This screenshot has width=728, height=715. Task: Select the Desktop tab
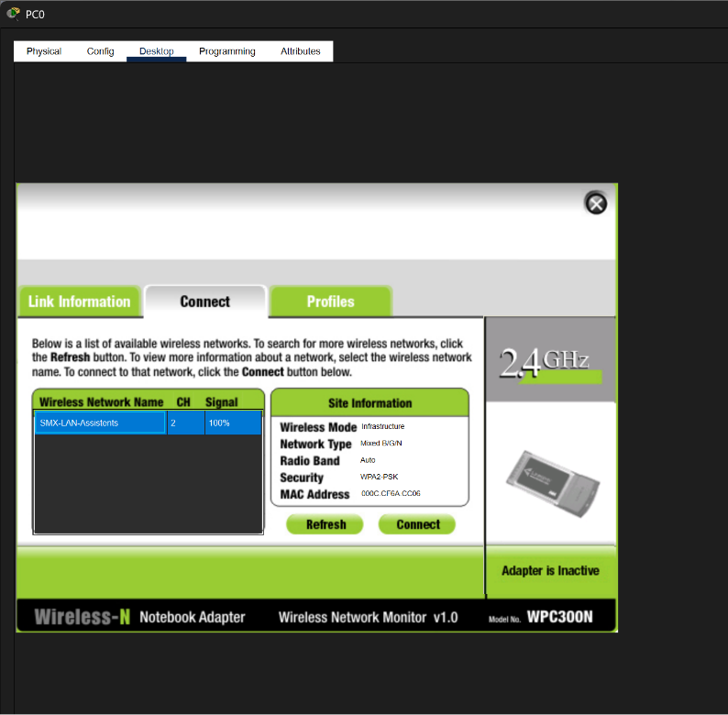coord(157,51)
